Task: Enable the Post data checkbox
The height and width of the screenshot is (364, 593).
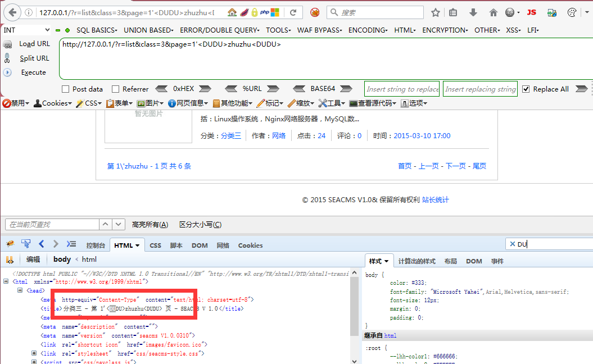Action: click(65, 89)
